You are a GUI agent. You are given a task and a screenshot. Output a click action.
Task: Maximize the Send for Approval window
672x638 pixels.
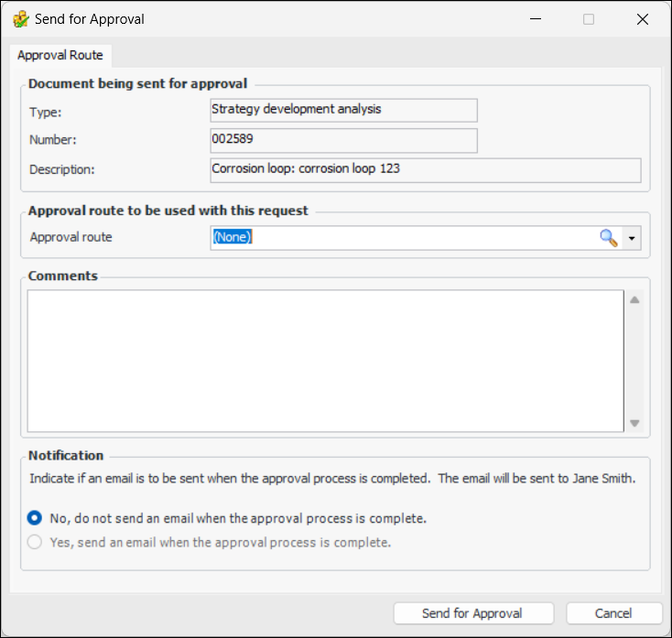(x=589, y=18)
